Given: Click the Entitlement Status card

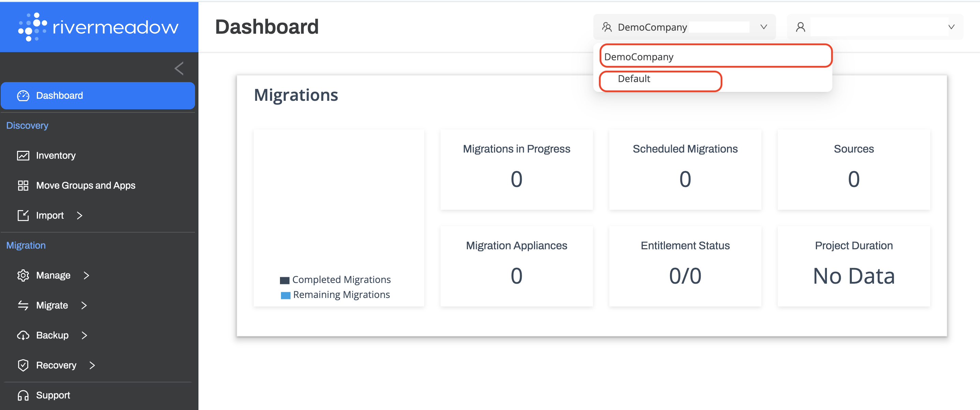Looking at the screenshot, I should [685, 266].
